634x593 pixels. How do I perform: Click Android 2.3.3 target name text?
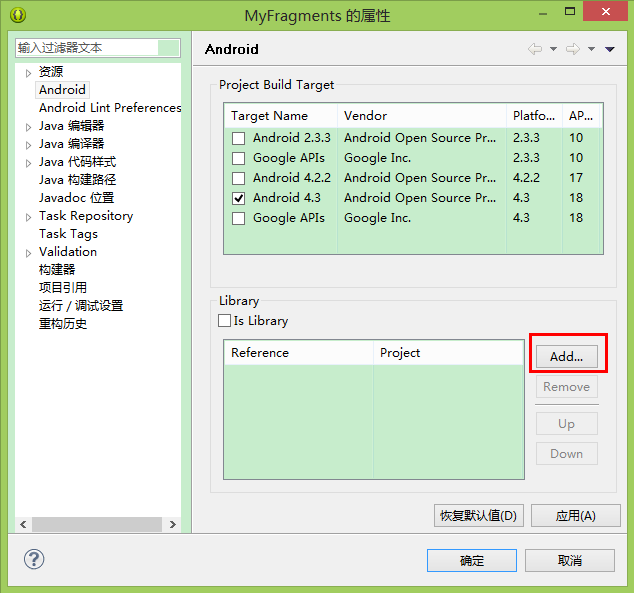[292, 138]
